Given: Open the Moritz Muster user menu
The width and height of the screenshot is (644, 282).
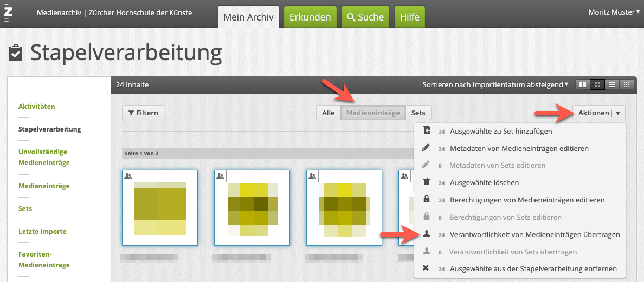Looking at the screenshot, I should (x=614, y=12).
